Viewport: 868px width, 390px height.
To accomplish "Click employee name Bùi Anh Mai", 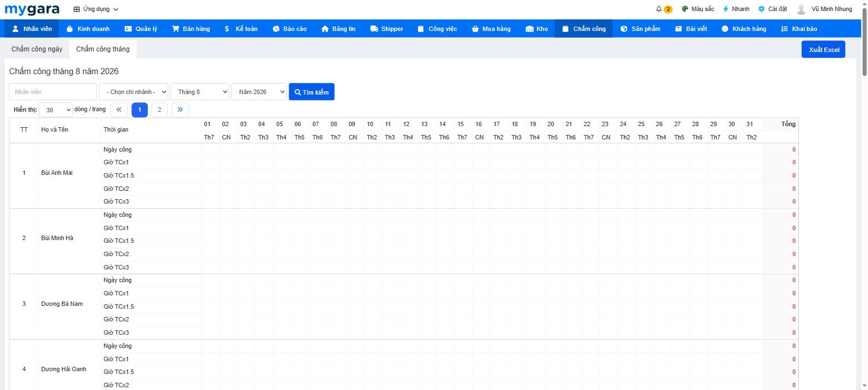I will coord(56,173).
